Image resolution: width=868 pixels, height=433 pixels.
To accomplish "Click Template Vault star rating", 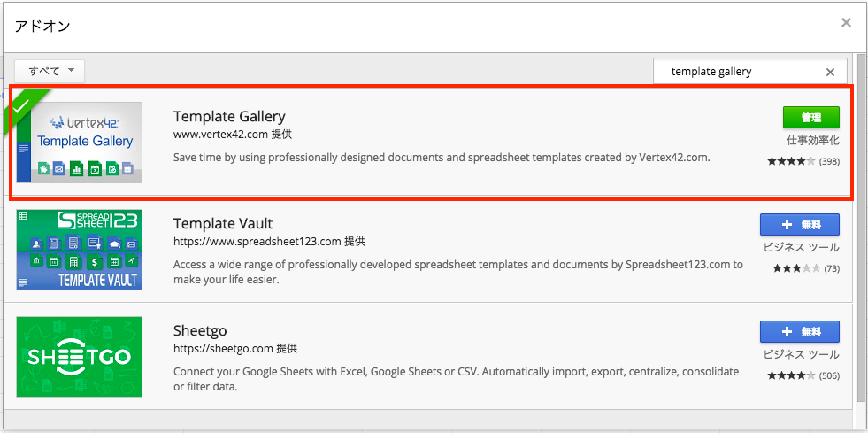I will [797, 268].
